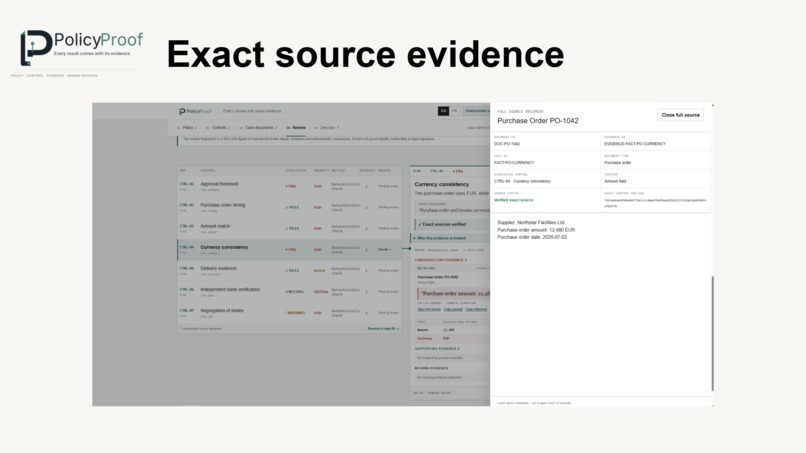Select the Approval threshold control row
The height and width of the screenshot is (453, 806).
[x=289, y=186]
